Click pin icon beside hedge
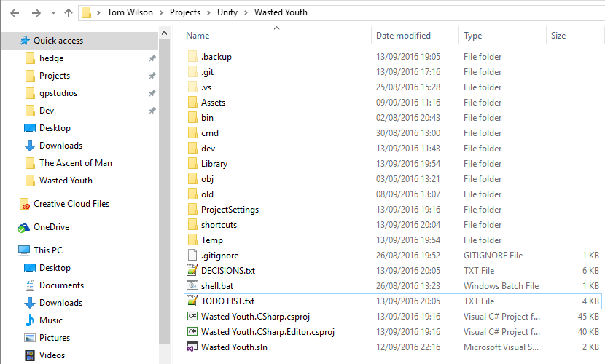This screenshot has height=364, width=605. pyautogui.click(x=152, y=58)
